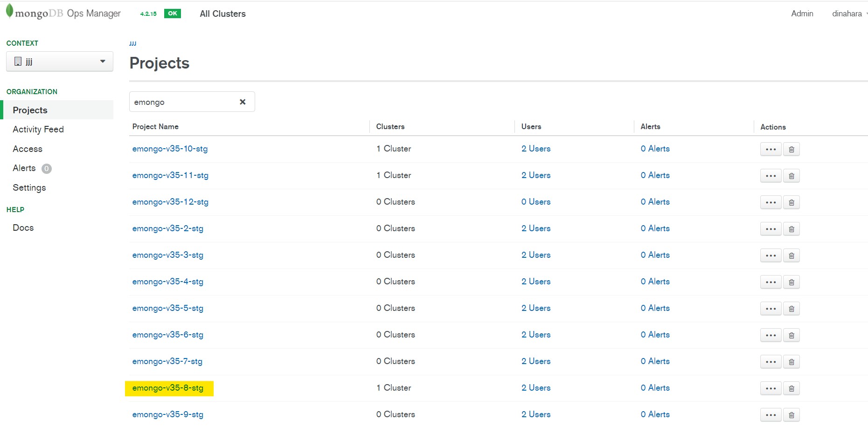This screenshot has width=868, height=427.
Task: Click the project search input field
Action: tap(184, 102)
